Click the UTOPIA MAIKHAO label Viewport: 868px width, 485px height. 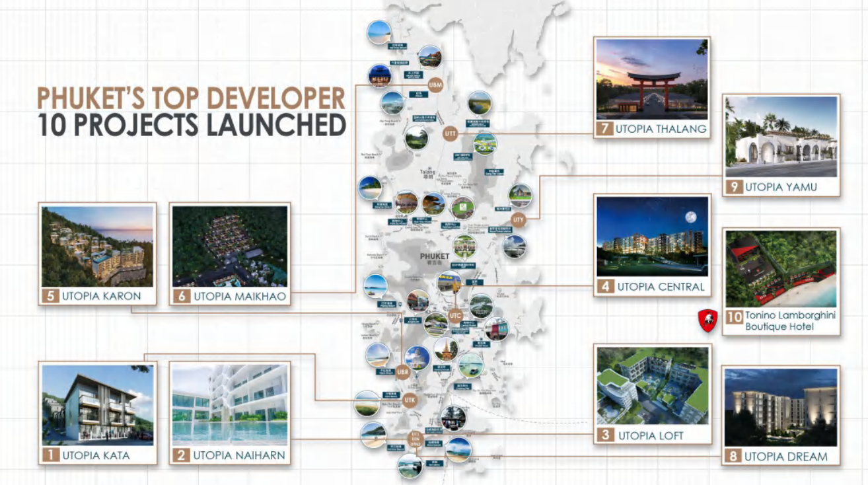240,296
